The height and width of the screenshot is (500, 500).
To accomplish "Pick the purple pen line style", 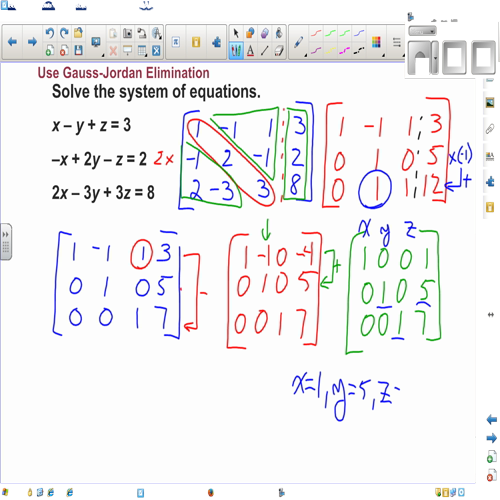I will (x=316, y=51).
